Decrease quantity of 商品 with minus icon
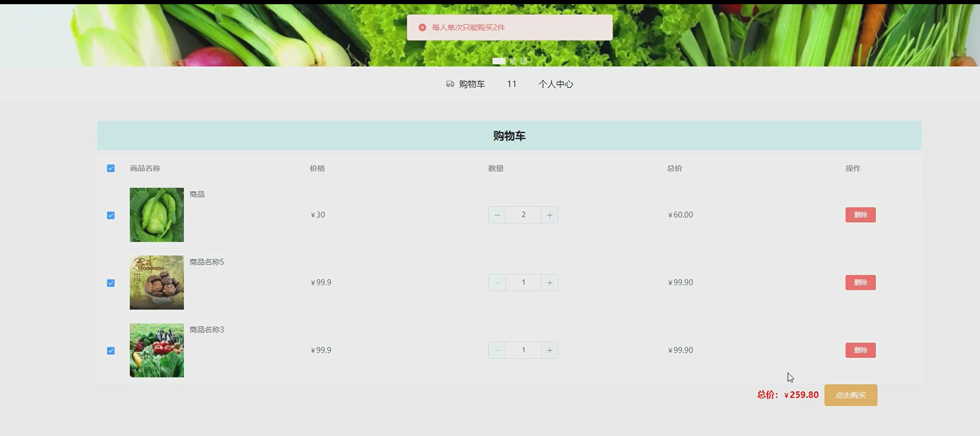Viewport: 980px width, 436px height. pos(497,215)
